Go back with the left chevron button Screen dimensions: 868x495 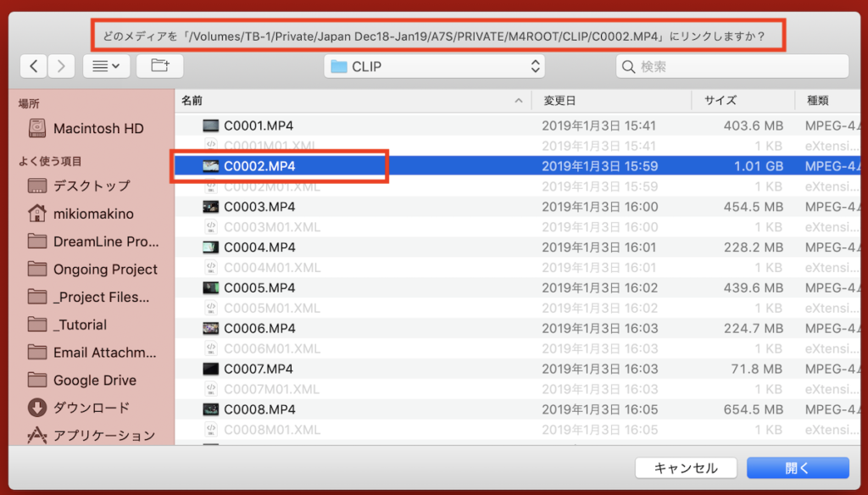tap(34, 66)
